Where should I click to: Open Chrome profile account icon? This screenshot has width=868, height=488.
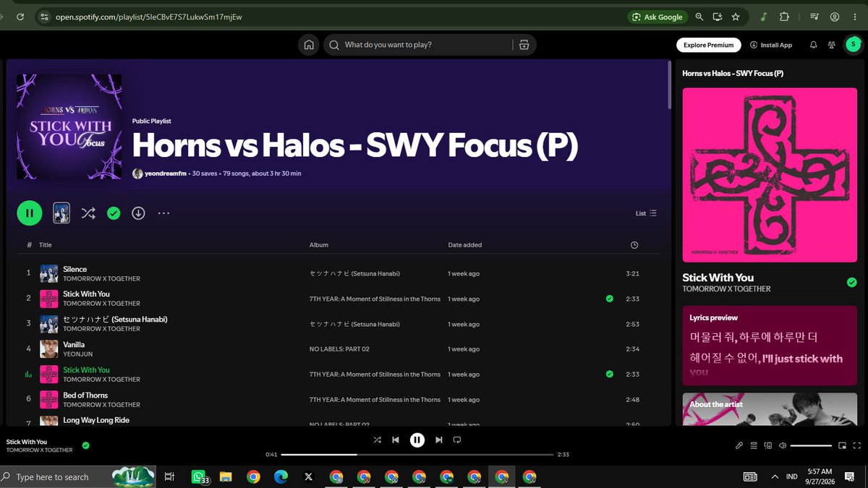(x=835, y=17)
